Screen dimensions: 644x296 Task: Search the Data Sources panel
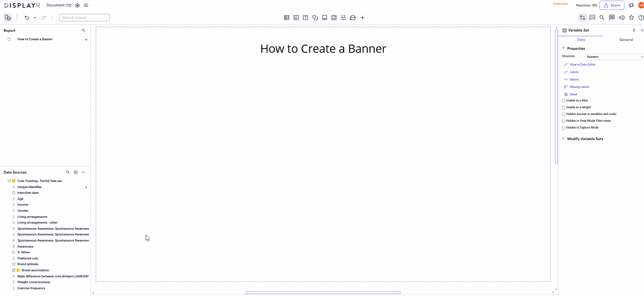tap(68, 172)
